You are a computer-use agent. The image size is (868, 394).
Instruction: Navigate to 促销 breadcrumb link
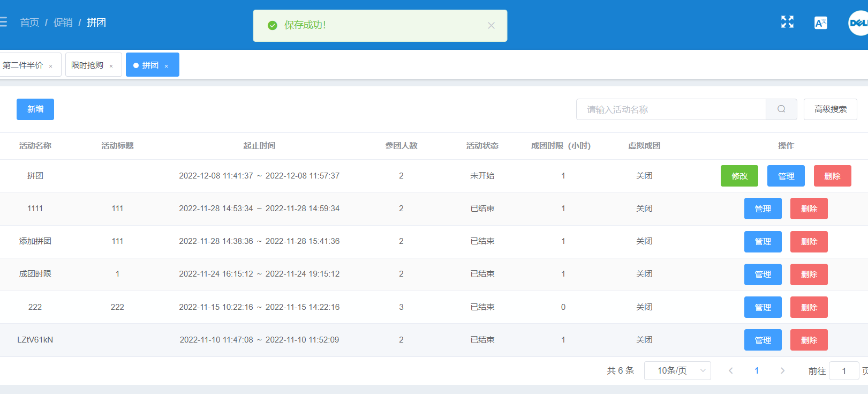pos(63,23)
